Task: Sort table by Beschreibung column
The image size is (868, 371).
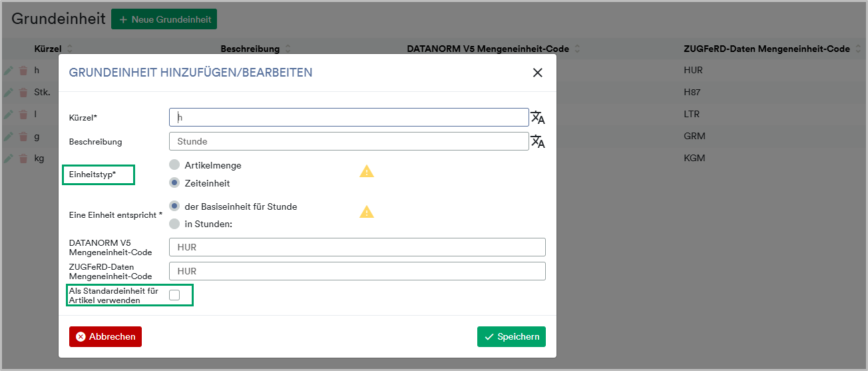Action: (288, 49)
